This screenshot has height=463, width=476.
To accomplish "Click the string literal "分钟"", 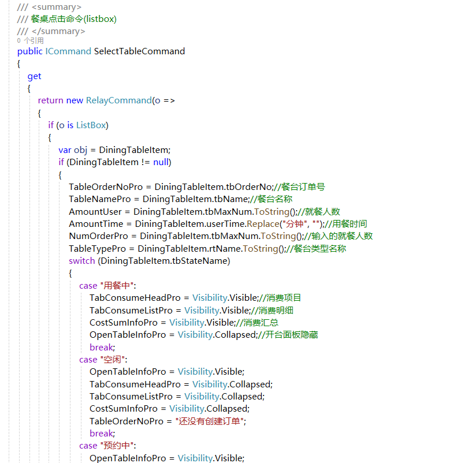I will [x=295, y=224].
